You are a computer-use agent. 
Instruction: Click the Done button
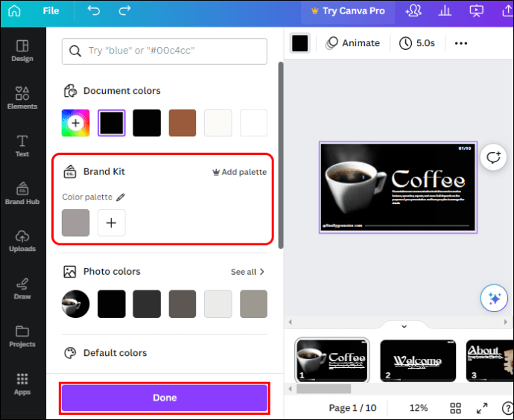[x=165, y=398]
